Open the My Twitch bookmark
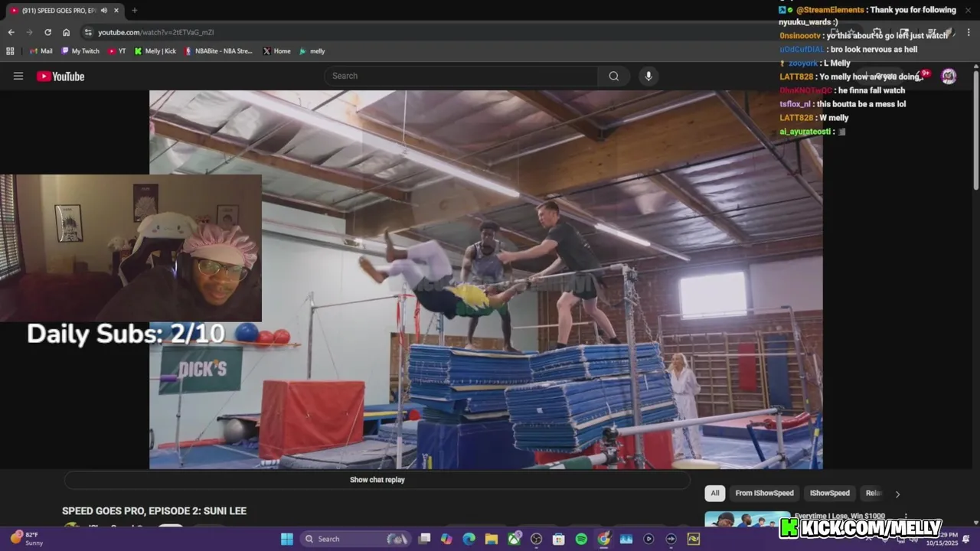The image size is (980, 551). (80, 51)
